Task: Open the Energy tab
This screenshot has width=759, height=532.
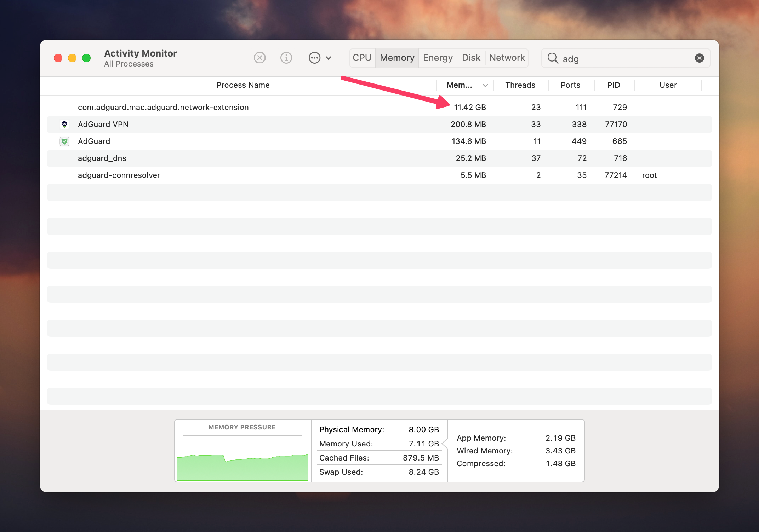Action: [x=437, y=58]
